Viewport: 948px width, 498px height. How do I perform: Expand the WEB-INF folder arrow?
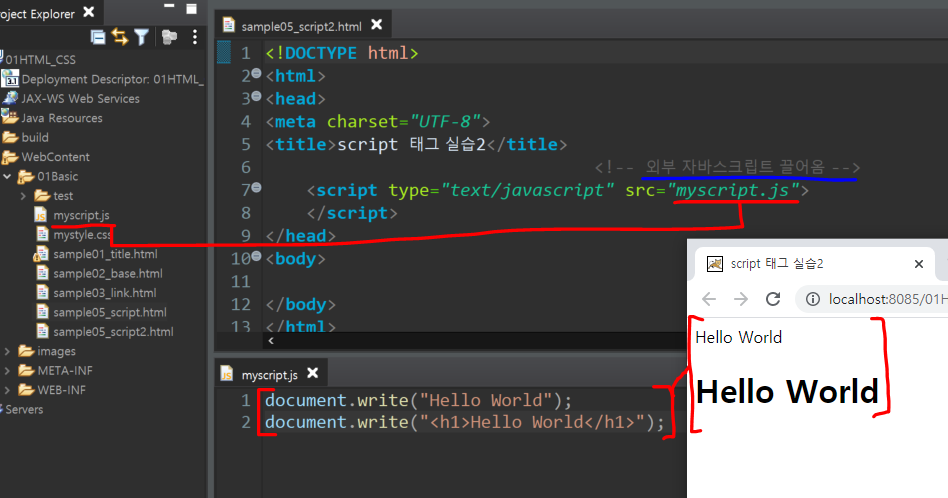pos(7,390)
